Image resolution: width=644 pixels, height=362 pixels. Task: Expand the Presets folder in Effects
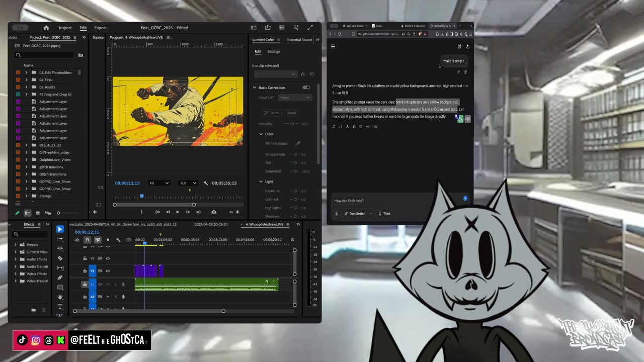pyautogui.click(x=16, y=245)
